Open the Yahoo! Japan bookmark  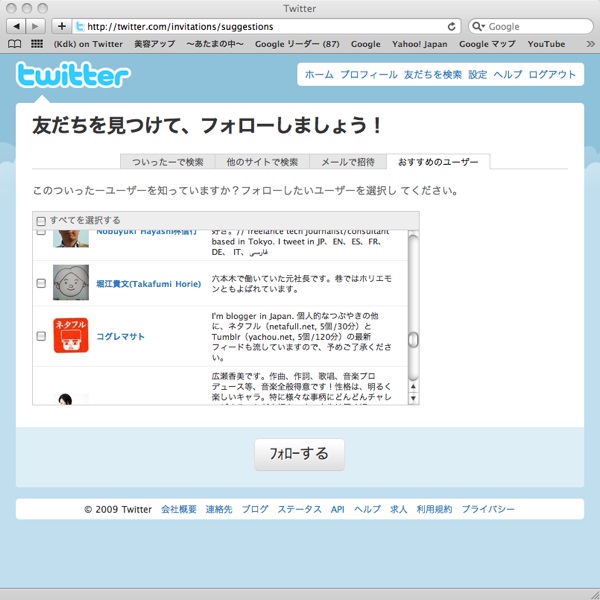coord(419,44)
